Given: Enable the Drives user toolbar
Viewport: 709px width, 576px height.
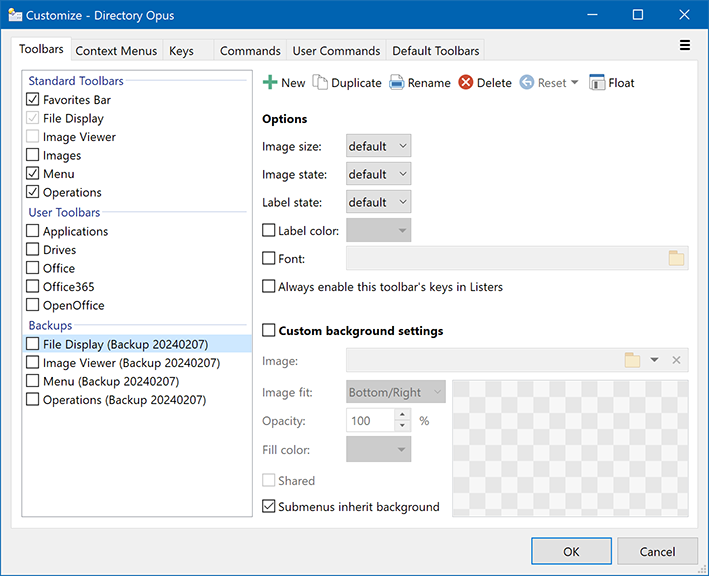Looking at the screenshot, I should tap(33, 249).
